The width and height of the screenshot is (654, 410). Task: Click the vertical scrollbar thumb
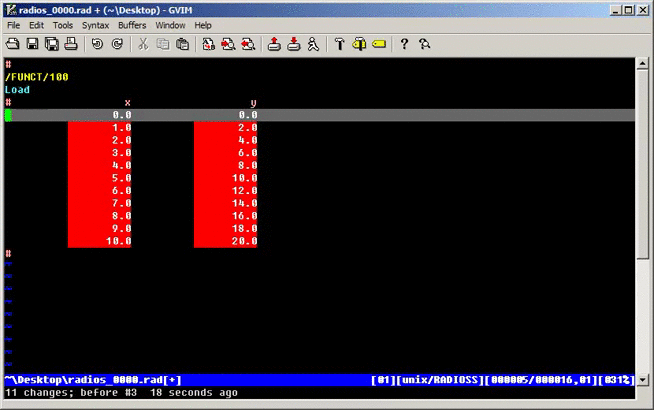tap(642, 164)
